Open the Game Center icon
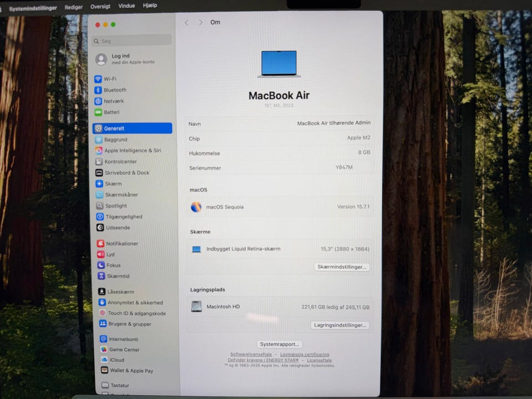Screen dimensions: 532x399 (x=104, y=349)
